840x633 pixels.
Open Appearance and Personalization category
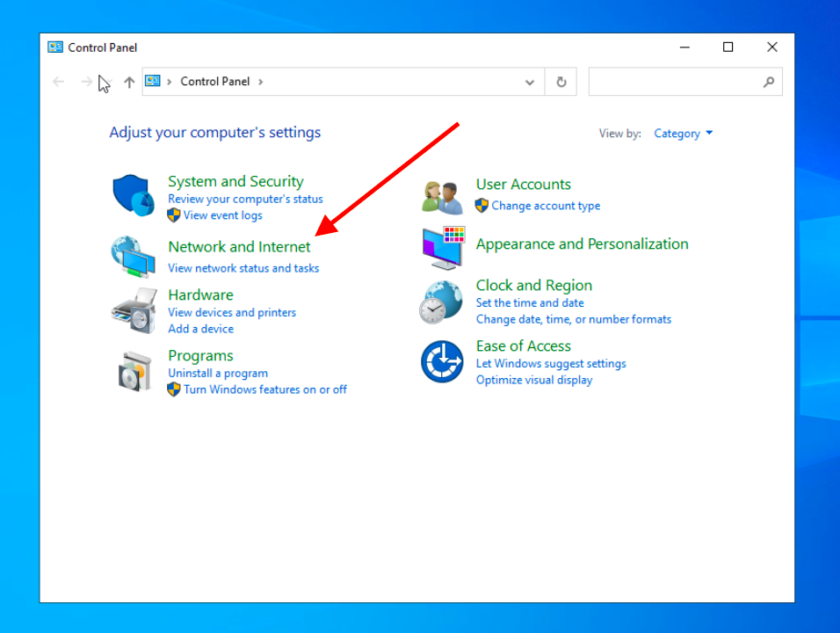tap(583, 244)
